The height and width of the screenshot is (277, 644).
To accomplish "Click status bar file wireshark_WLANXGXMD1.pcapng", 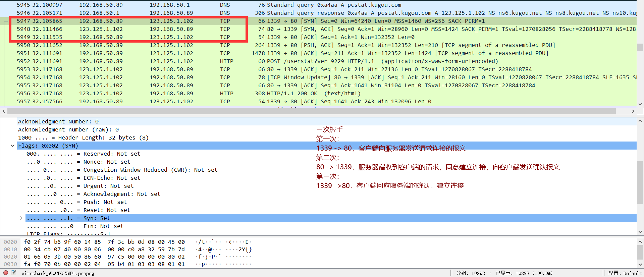I will coord(58,273).
